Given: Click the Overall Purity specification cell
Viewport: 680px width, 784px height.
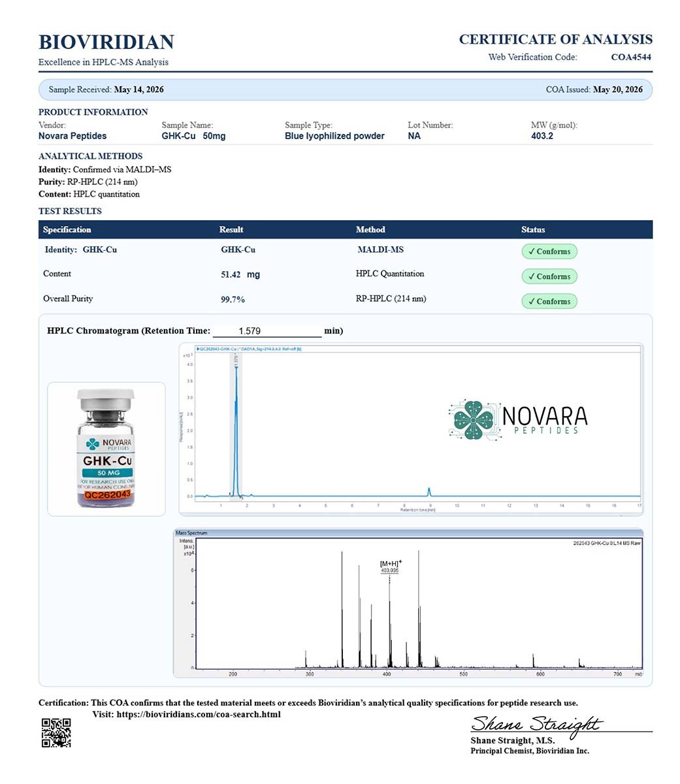Looking at the screenshot, I should (68, 299).
